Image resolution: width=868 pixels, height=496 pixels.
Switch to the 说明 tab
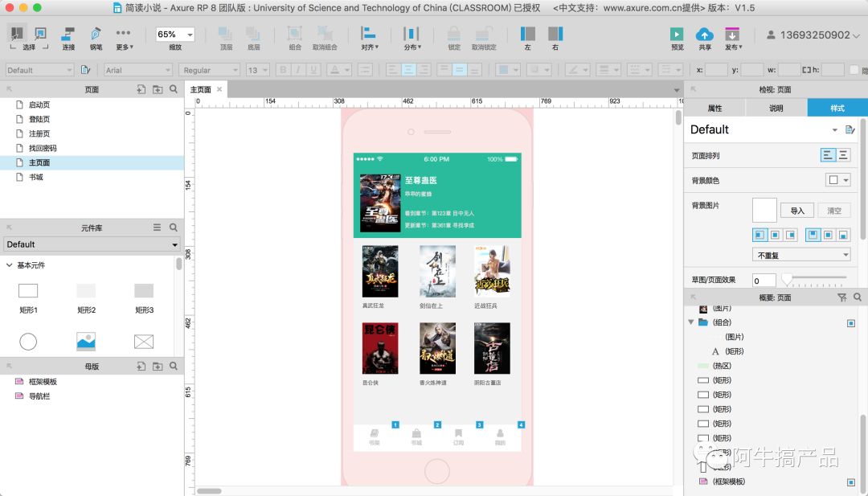pos(776,108)
